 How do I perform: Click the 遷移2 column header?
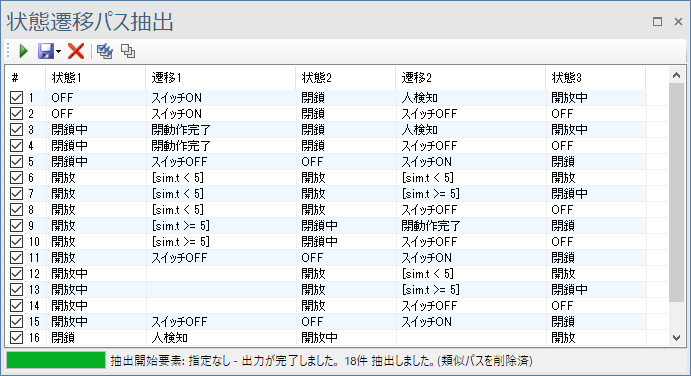point(470,78)
